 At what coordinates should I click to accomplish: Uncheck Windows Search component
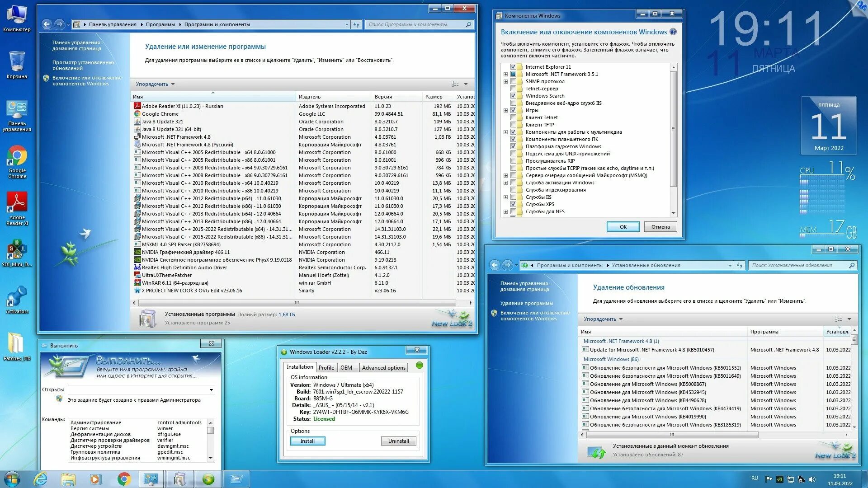tap(513, 96)
